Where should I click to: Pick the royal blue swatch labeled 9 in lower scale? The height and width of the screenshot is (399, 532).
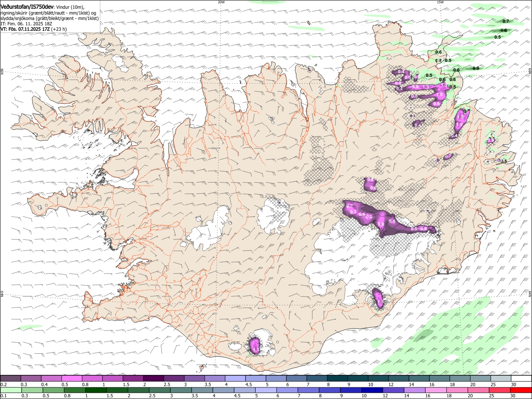(351, 390)
